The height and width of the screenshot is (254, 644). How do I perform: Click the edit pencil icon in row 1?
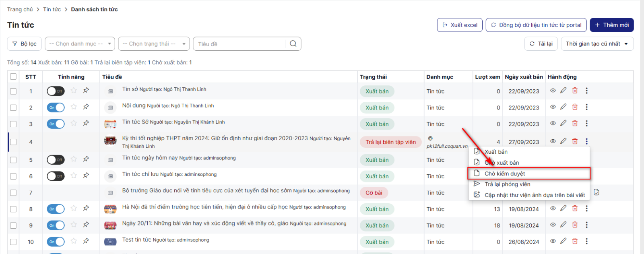pos(563,91)
